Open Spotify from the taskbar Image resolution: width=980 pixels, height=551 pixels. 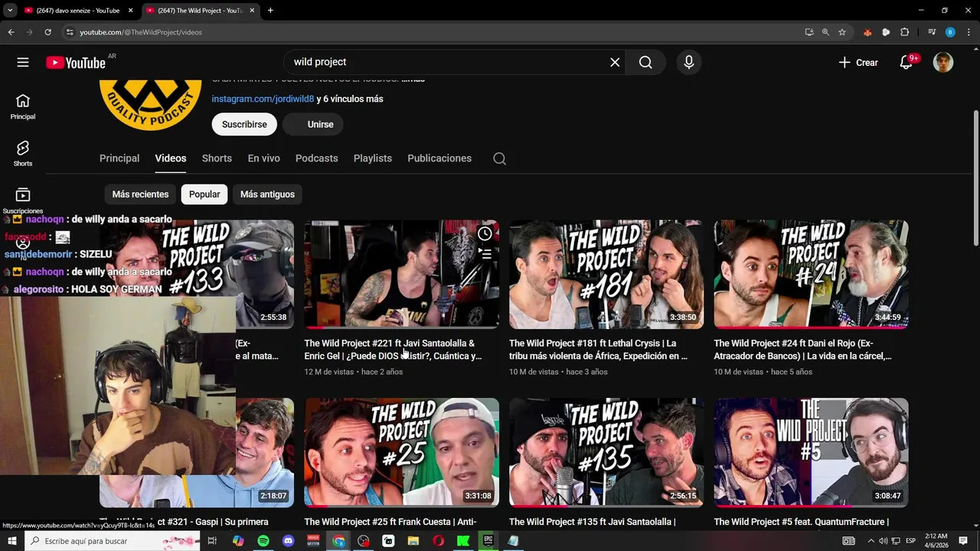point(263,541)
